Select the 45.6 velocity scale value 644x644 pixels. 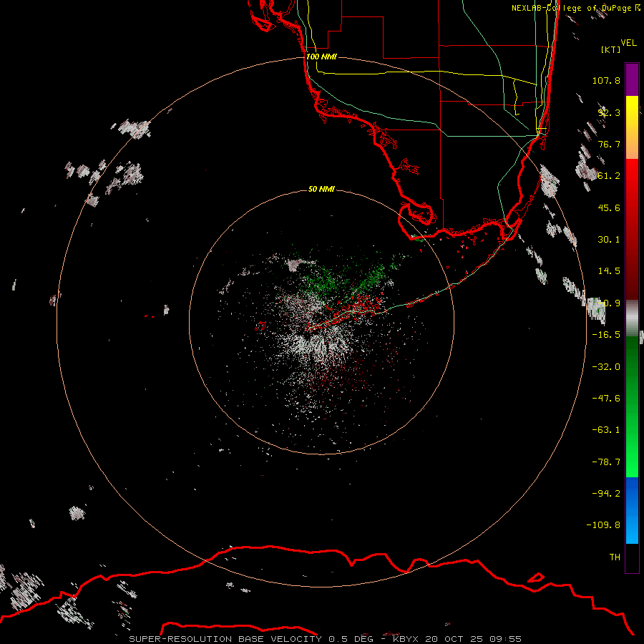pos(609,208)
